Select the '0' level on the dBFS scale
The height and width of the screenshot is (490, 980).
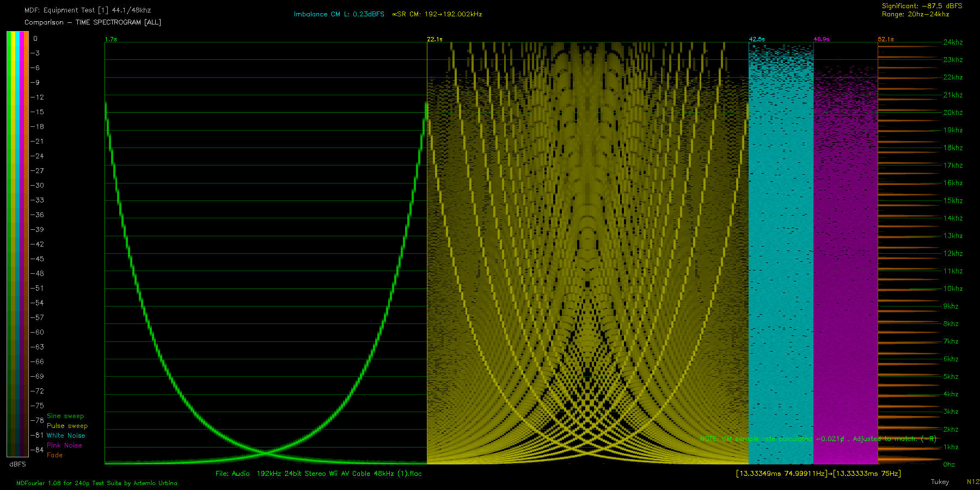click(35, 39)
